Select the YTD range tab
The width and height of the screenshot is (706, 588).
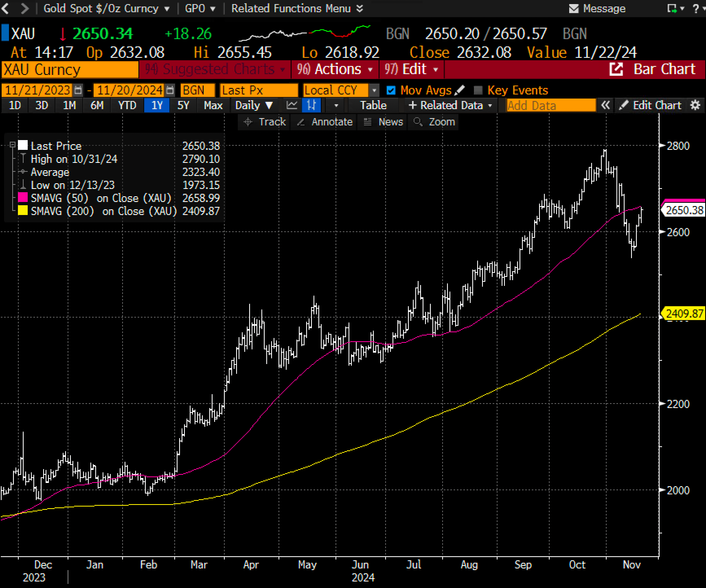click(x=127, y=105)
